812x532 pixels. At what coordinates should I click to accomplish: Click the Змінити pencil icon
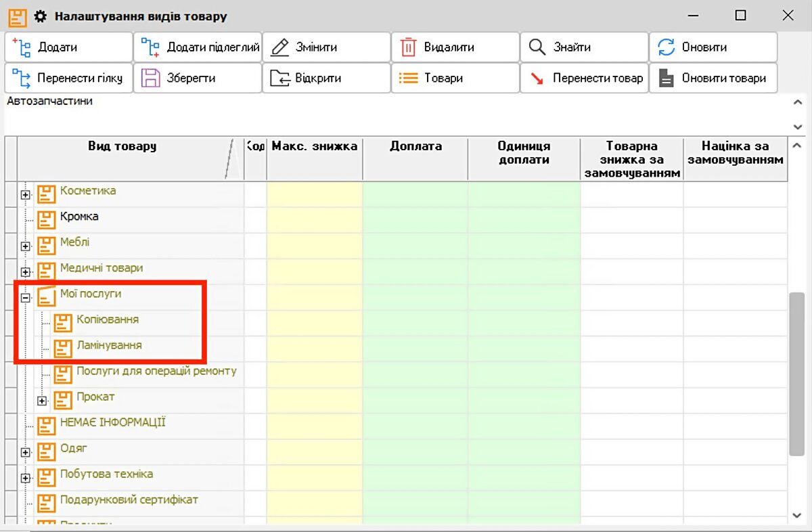[279, 47]
